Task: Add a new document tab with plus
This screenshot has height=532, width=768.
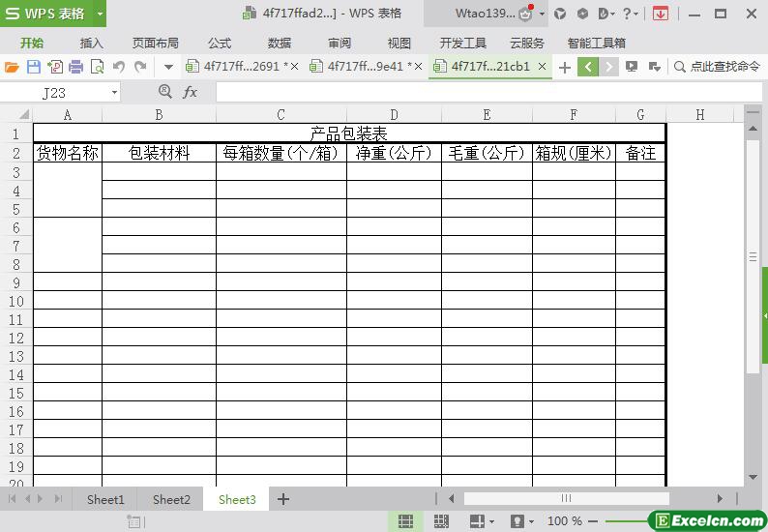Action: click(565, 67)
